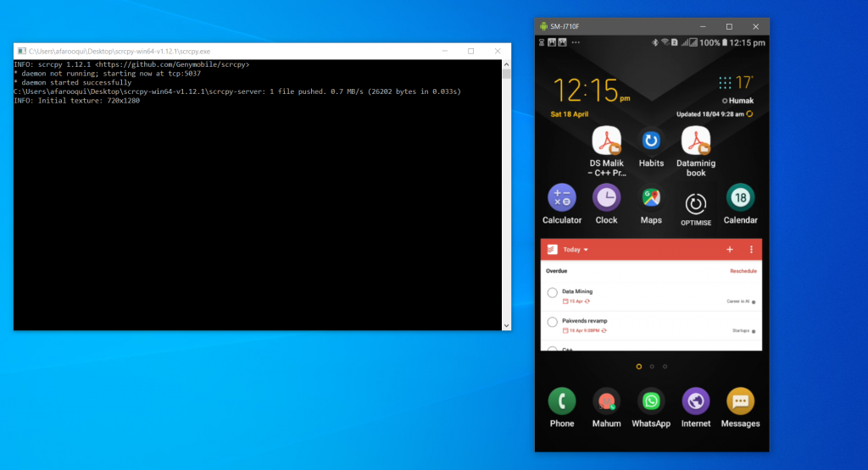Open the Pakvends revamp task title
This screenshot has width=868, height=470.
tap(585, 321)
